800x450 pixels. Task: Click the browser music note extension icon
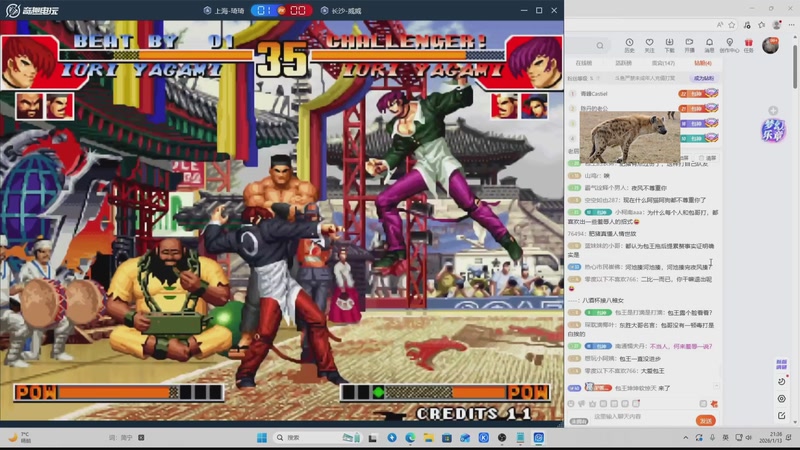747,24
